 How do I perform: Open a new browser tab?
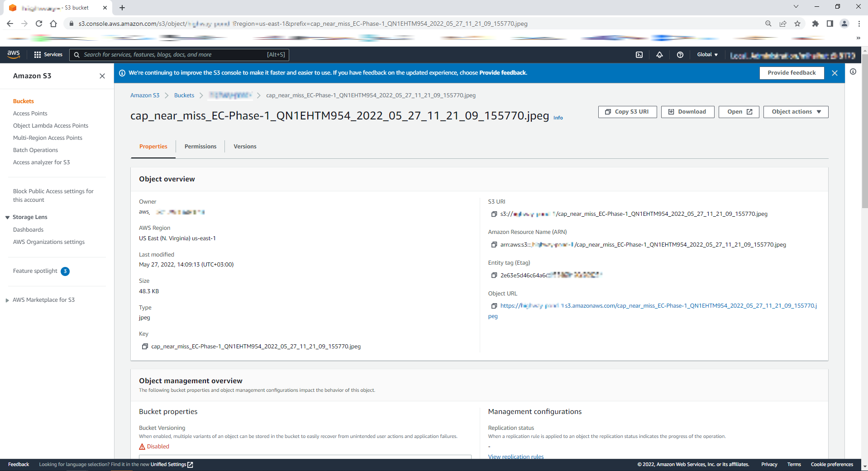[x=122, y=8]
